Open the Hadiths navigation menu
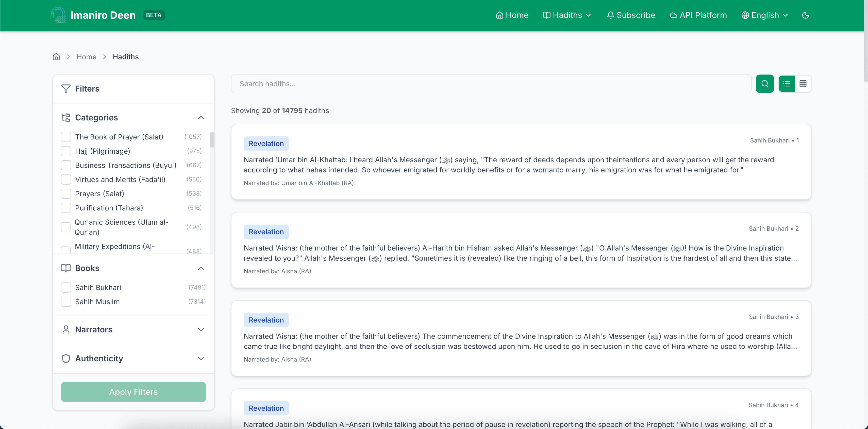The width and height of the screenshot is (868, 429). pos(567,15)
